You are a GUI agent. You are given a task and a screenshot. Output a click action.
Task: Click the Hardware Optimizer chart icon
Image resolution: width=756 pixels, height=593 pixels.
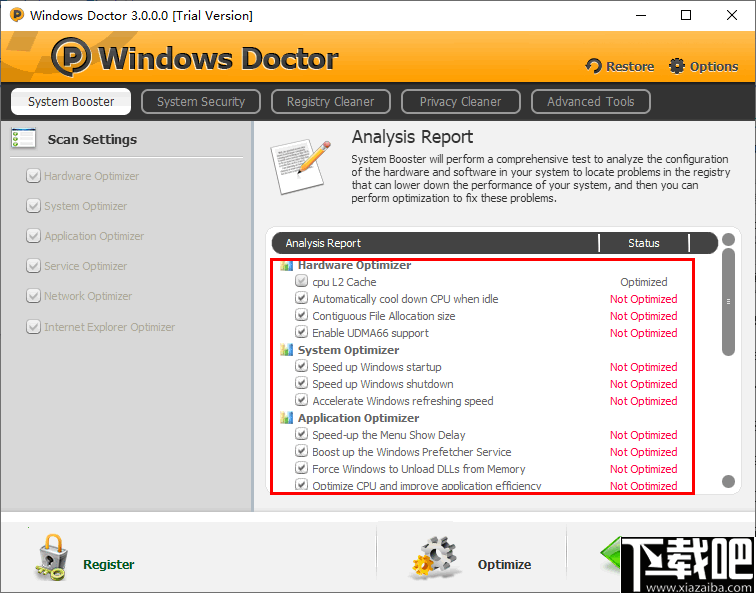click(287, 265)
